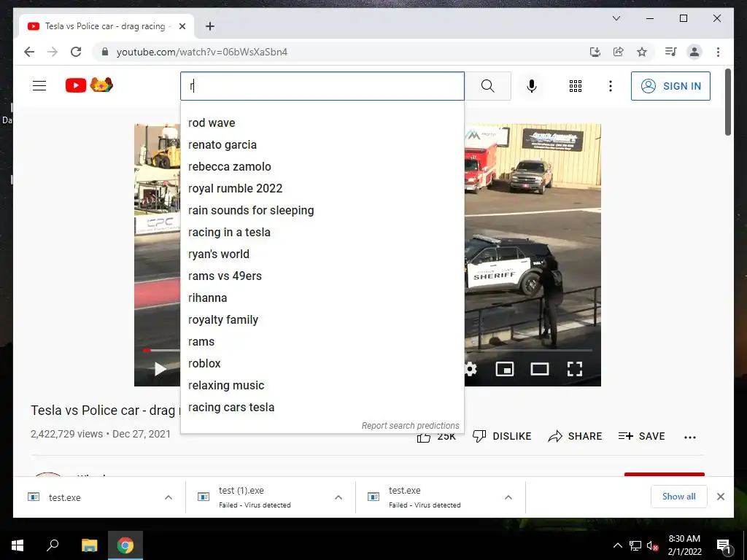Expand options for test (1).exe download
This screenshot has height=560, width=747.
click(x=338, y=497)
